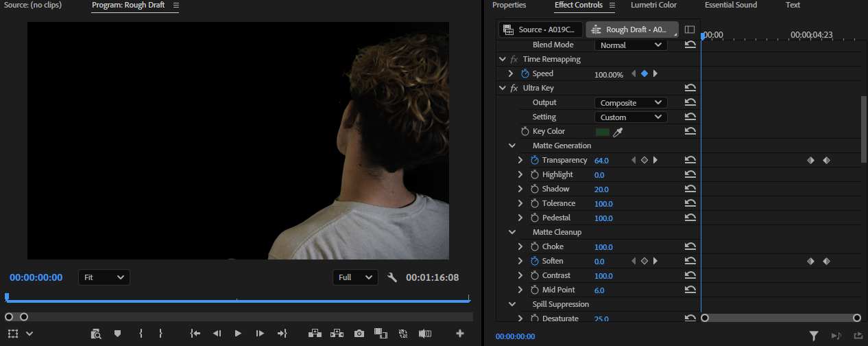This screenshot has width=868, height=346.
Task: Toggle animation stopwatch for Tolerance
Action: [535, 203]
